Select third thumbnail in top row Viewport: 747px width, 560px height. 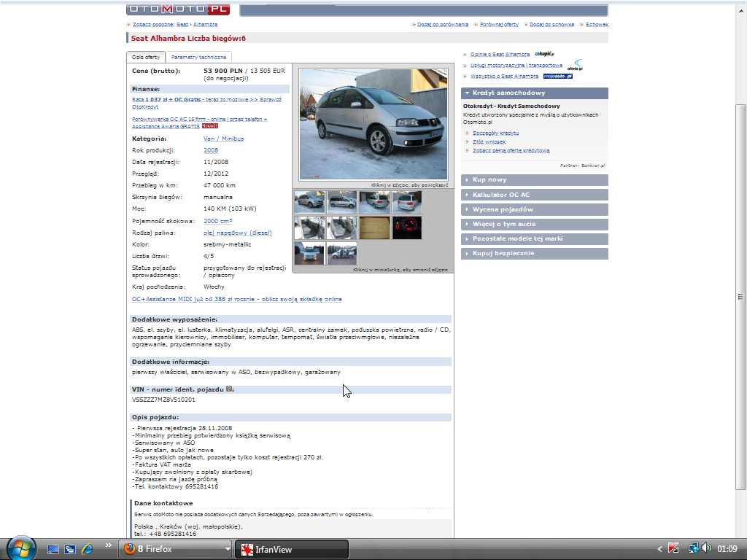click(374, 202)
